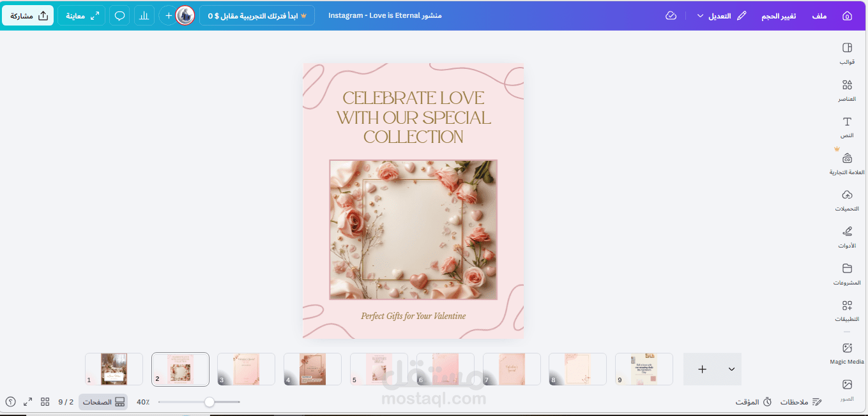Open the comments speech bubble icon
868x416 pixels.
(119, 15)
